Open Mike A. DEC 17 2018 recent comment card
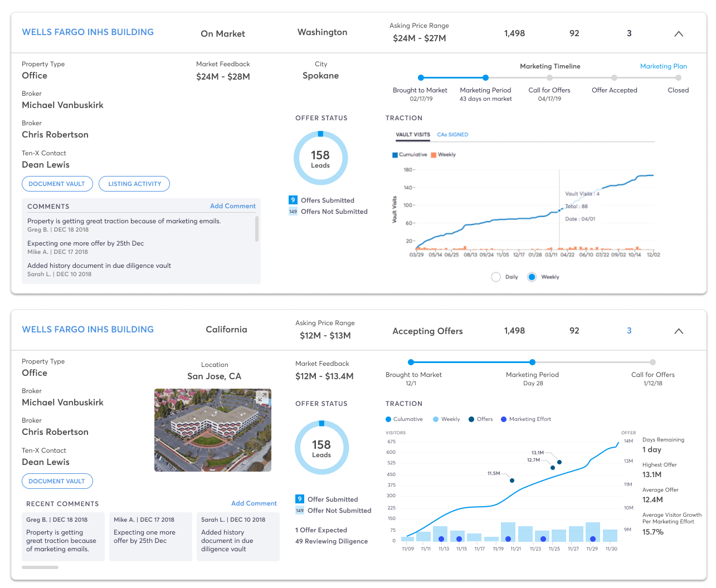The width and height of the screenshot is (716, 588). [150, 537]
